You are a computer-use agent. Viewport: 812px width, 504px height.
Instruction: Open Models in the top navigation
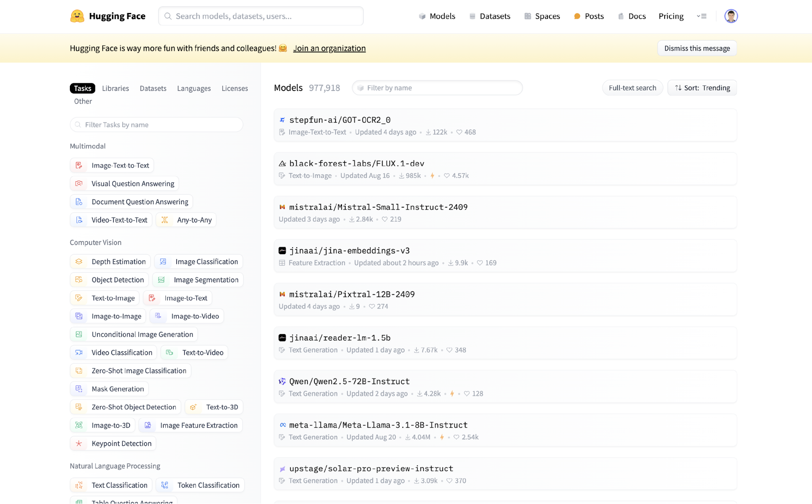coord(437,16)
